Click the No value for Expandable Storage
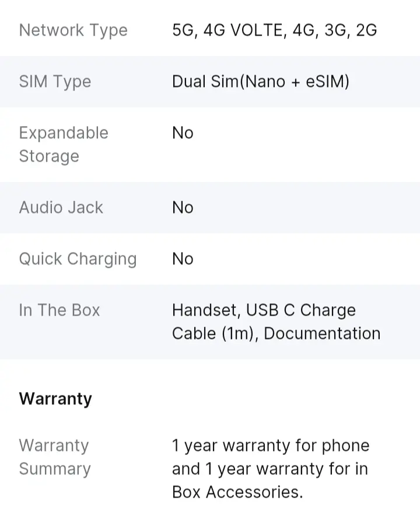420x525 pixels. tap(183, 133)
